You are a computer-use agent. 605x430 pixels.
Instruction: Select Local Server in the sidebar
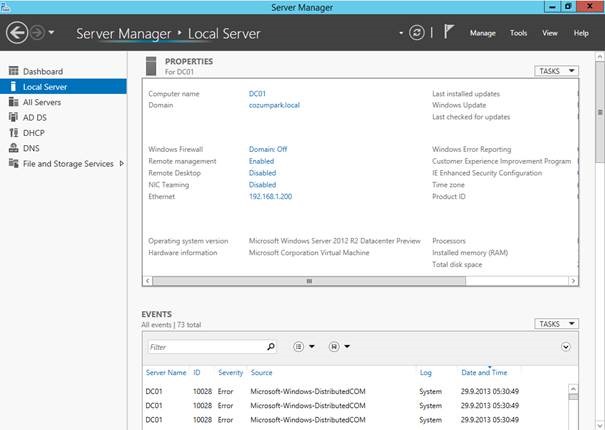pyautogui.click(x=63, y=87)
